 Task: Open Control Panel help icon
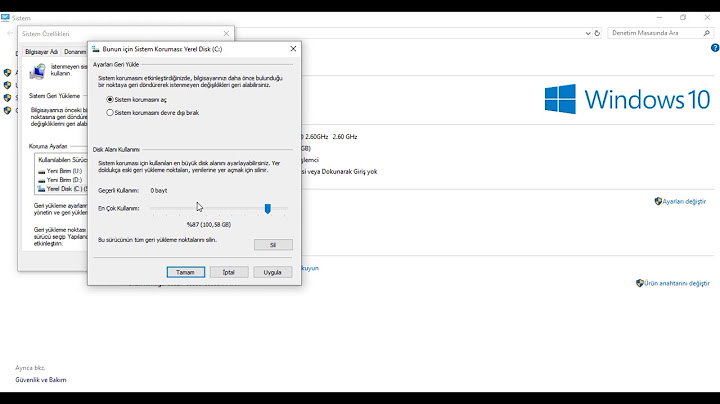pos(715,48)
